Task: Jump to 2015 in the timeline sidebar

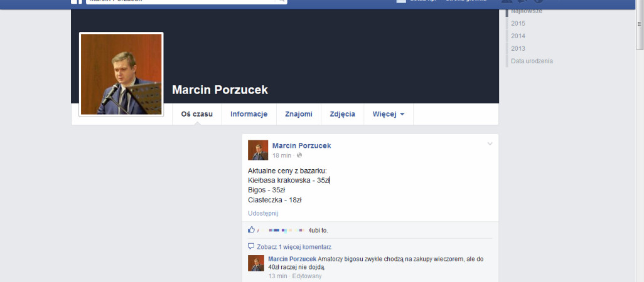Action: [518, 23]
